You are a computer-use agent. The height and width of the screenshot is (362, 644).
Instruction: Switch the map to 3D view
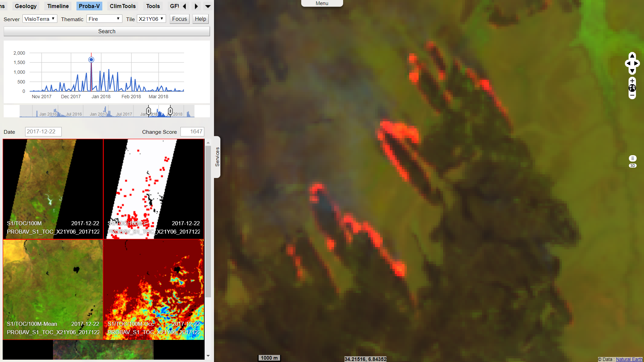point(633,166)
